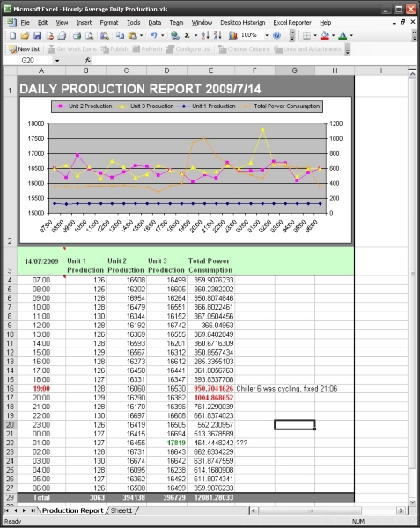The image size is (420, 528).
Task: Click the Save icon in toolbar
Action: tap(37, 35)
